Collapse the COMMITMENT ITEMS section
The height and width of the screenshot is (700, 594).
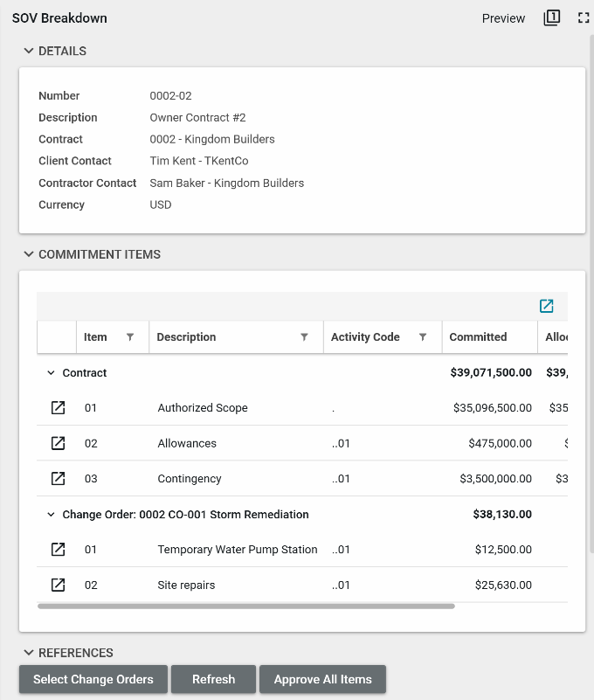coord(28,255)
